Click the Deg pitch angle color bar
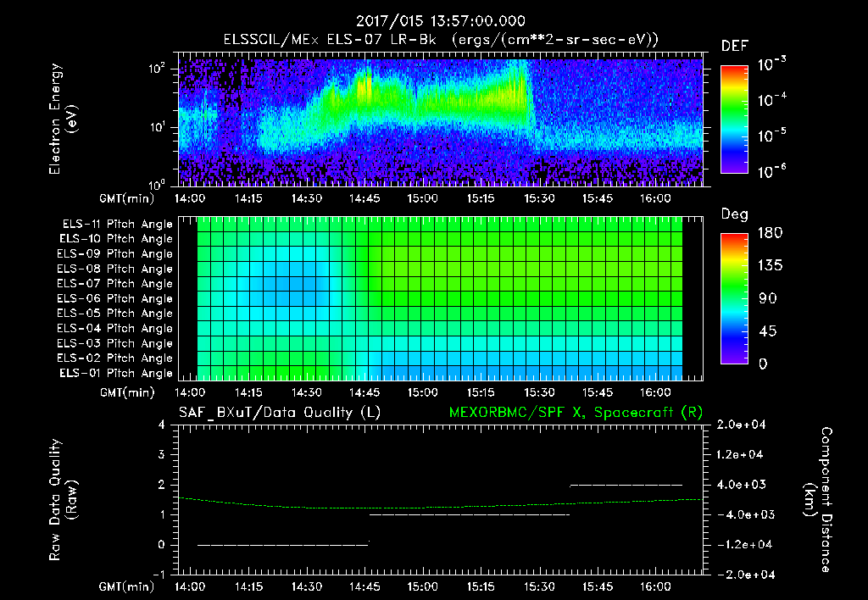868x600 pixels. (x=732, y=298)
